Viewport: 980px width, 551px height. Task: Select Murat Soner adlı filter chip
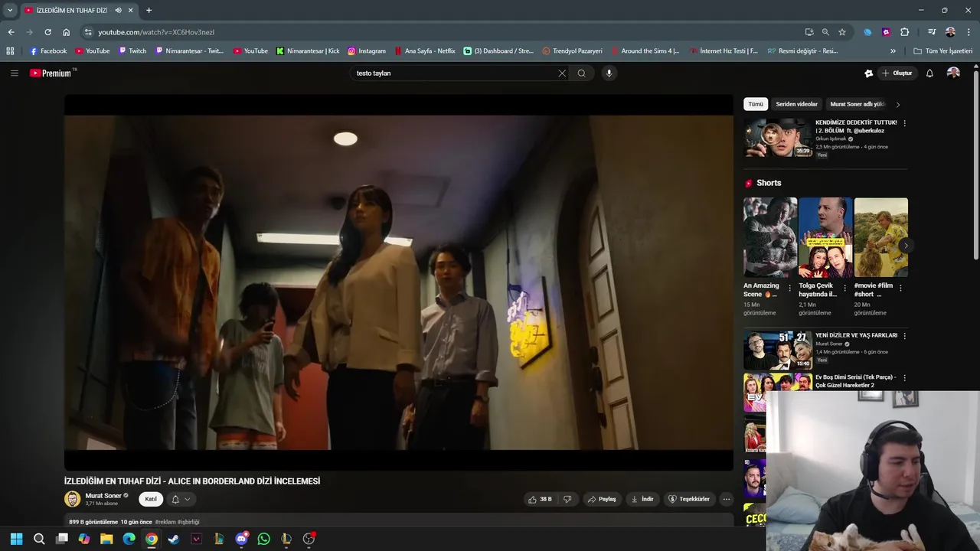tap(857, 104)
